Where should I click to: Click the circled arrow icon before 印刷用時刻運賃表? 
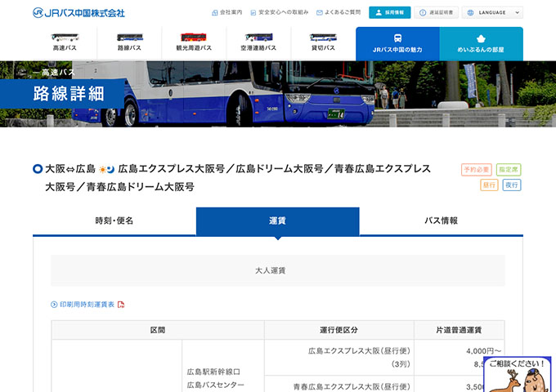(54, 305)
